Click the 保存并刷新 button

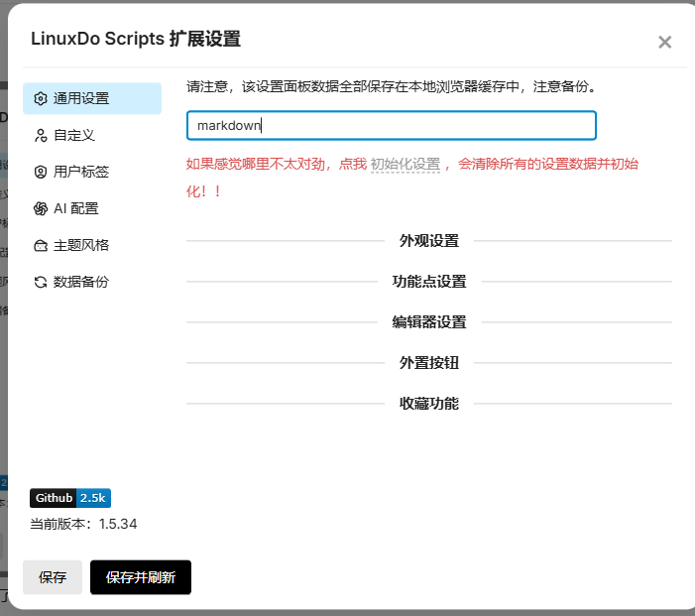coord(141,577)
